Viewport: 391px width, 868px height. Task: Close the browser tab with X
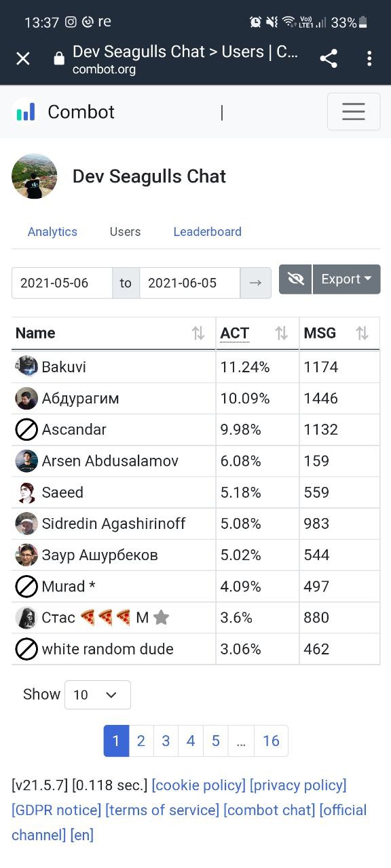(x=23, y=58)
